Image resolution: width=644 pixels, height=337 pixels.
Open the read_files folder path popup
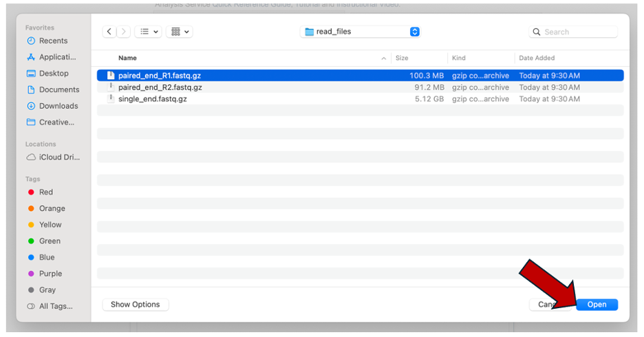pos(361,32)
